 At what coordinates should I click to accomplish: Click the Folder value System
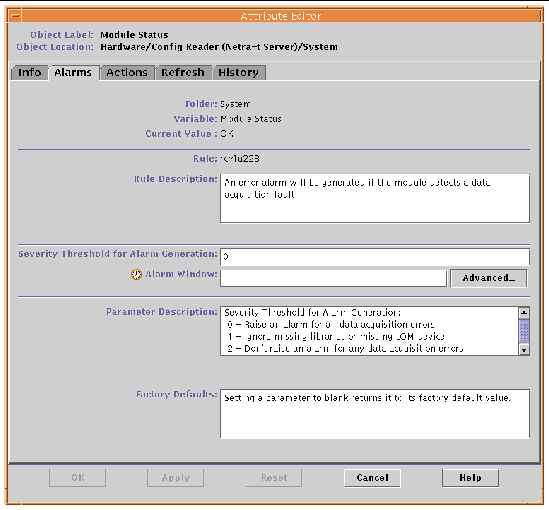[235, 104]
